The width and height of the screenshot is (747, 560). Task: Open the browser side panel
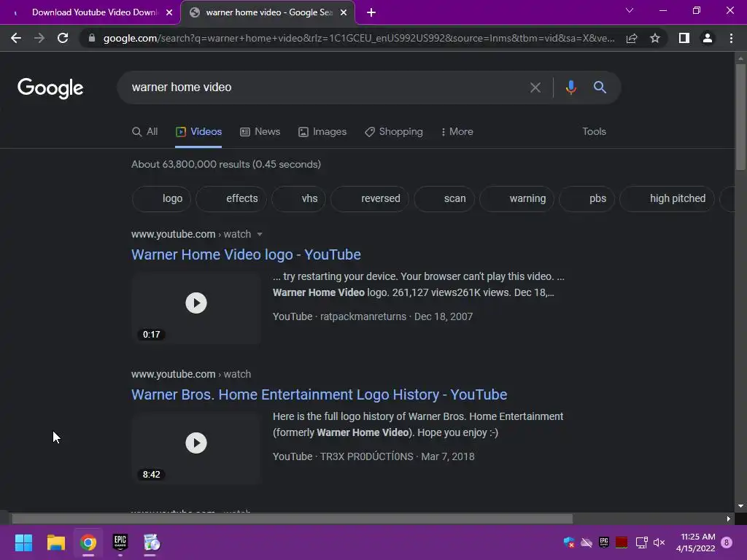684,38
